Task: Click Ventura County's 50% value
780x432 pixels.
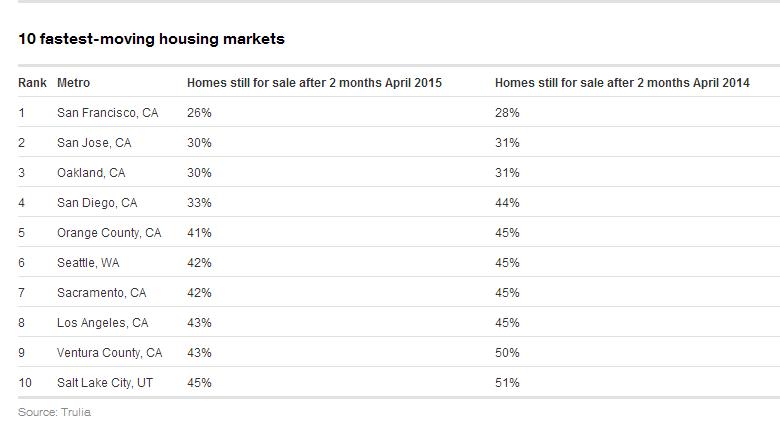Action: point(507,352)
